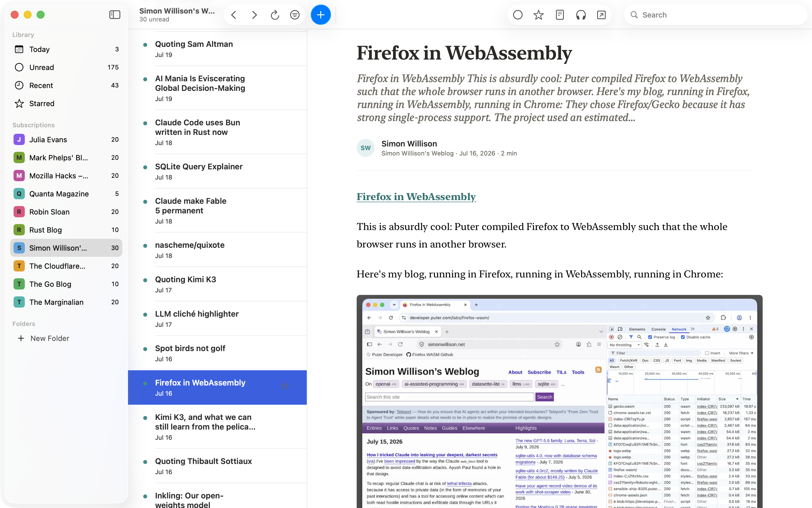Go to next article with forward arrow
812x508 pixels.
254,15
